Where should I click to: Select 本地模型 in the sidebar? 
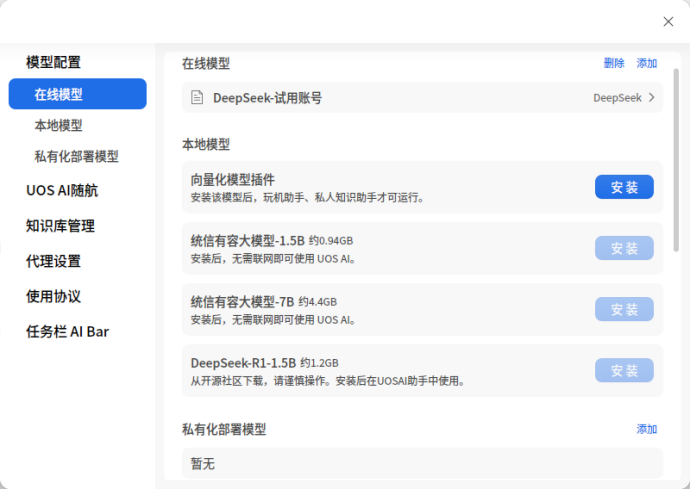[x=59, y=125]
